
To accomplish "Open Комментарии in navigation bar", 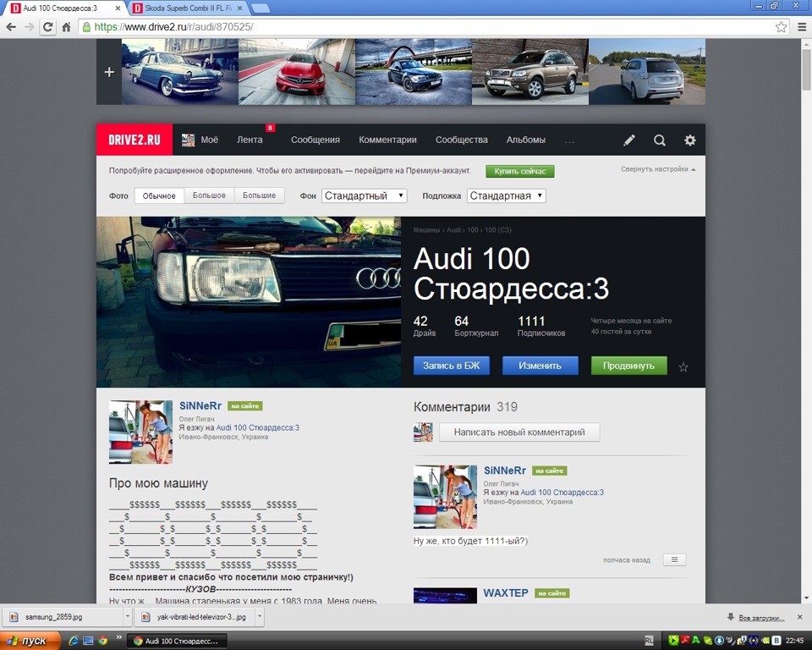I will (x=387, y=140).
